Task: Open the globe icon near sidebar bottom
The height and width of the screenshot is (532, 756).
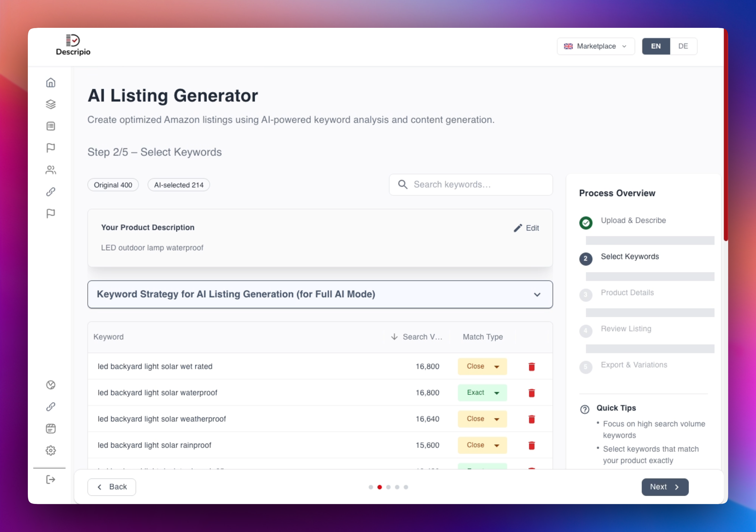Action: pos(51,384)
